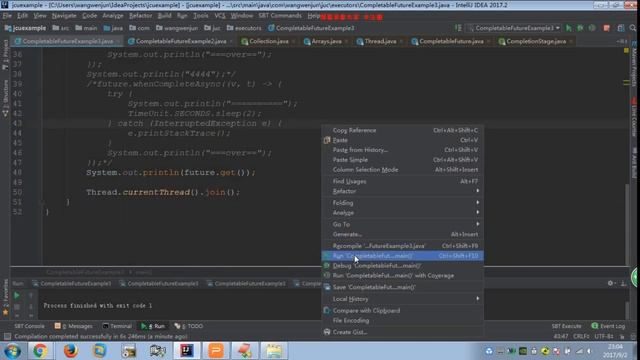Open the Project tool window from the left sidebar
Image resolution: width=640 pixels, height=360 pixels.
coord(5,55)
